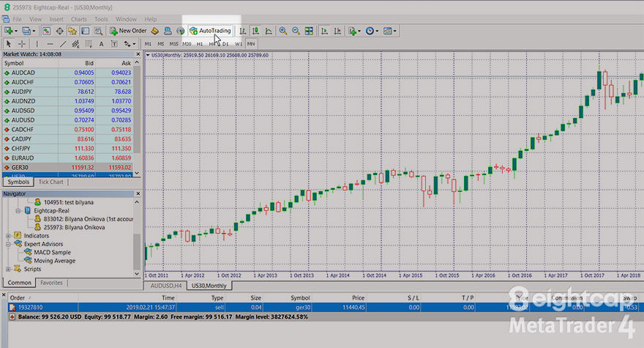The height and width of the screenshot is (348, 644).
Task: Click the Navigator scroll down arrow
Action: [x=137, y=273]
